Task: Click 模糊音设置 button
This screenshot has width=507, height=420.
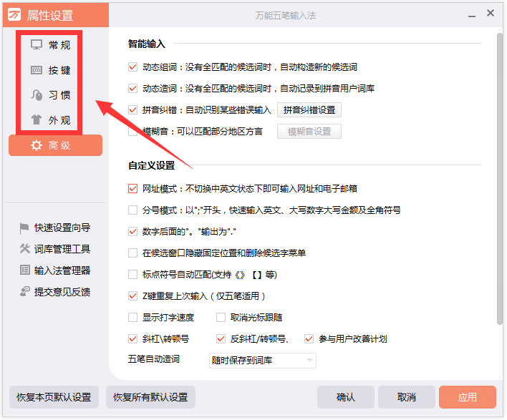Action: pyautogui.click(x=309, y=132)
